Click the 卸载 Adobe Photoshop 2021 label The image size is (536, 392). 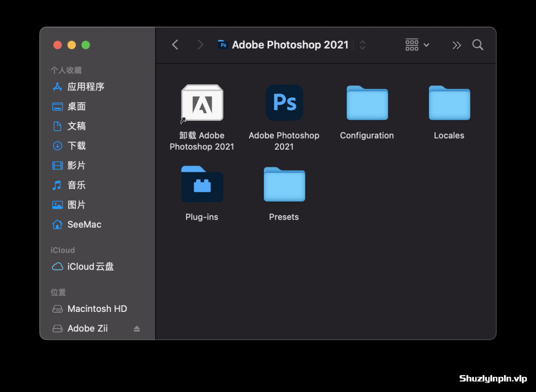[202, 141]
